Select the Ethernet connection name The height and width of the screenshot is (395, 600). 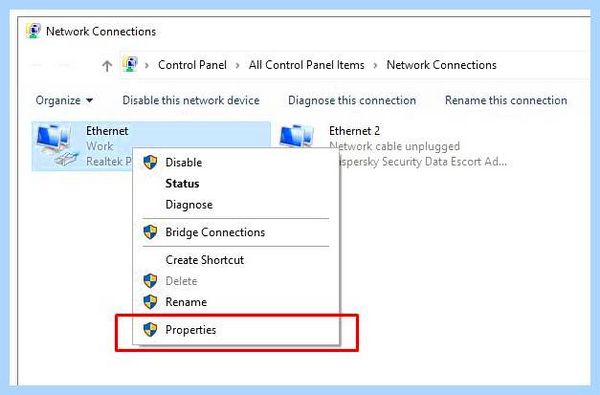tap(107, 131)
